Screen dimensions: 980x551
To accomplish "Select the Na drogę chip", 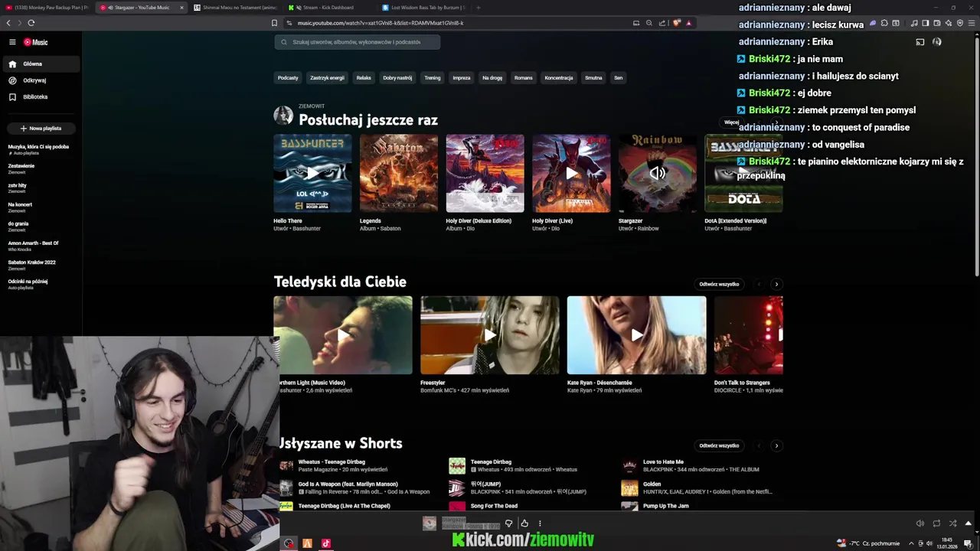I will tap(492, 78).
